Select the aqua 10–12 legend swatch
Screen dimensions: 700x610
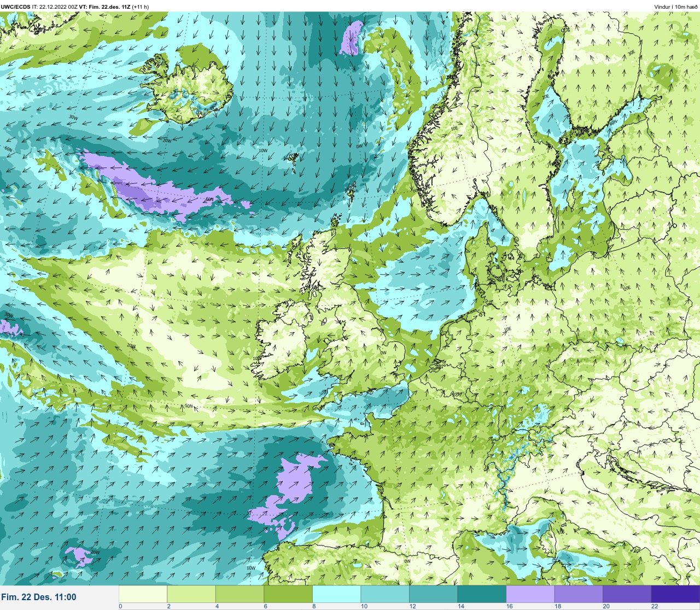pyautogui.click(x=385, y=594)
